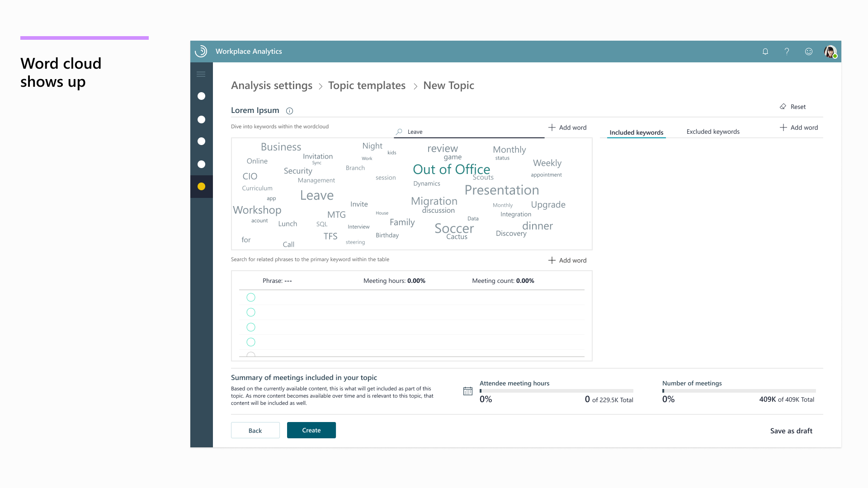Image resolution: width=868 pixels, height=488 pixels.
Task: Open the calendar icon next to attendee hours
Action: pos(468,390)
